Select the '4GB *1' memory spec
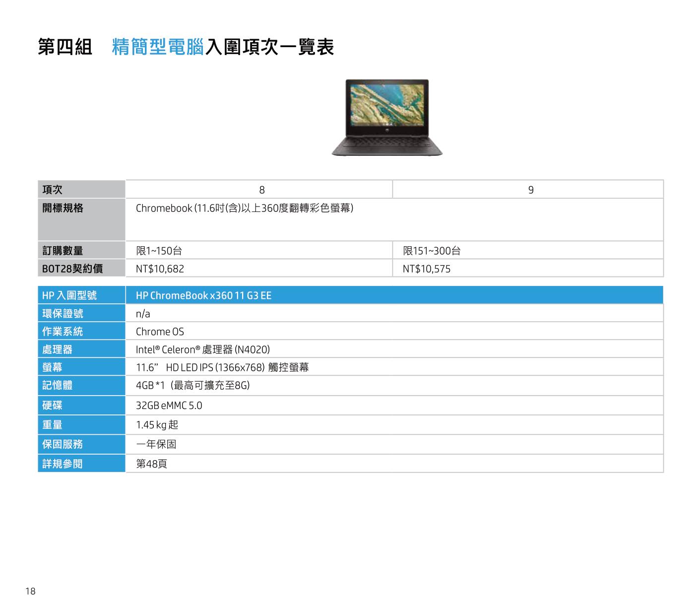The image size is (697, 616). pos(193,385)
